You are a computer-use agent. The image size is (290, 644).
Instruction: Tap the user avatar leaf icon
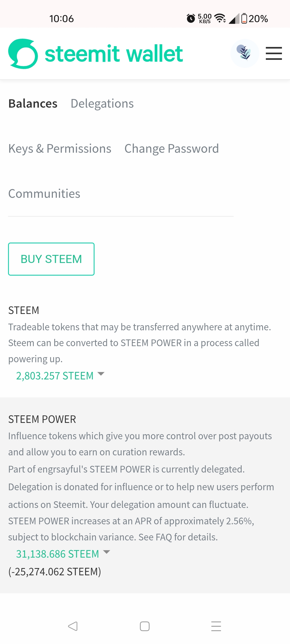(245, 53)
